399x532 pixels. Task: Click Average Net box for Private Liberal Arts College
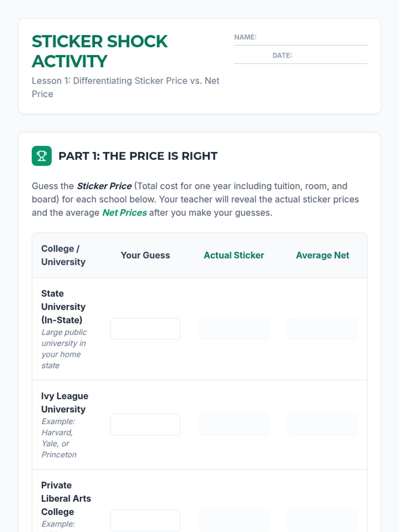(323, 520)
